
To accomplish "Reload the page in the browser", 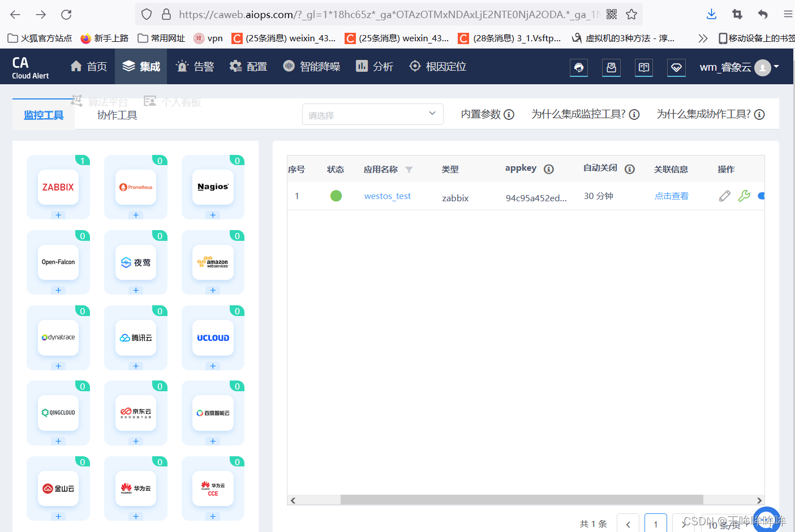I will (x=66, y=14).
